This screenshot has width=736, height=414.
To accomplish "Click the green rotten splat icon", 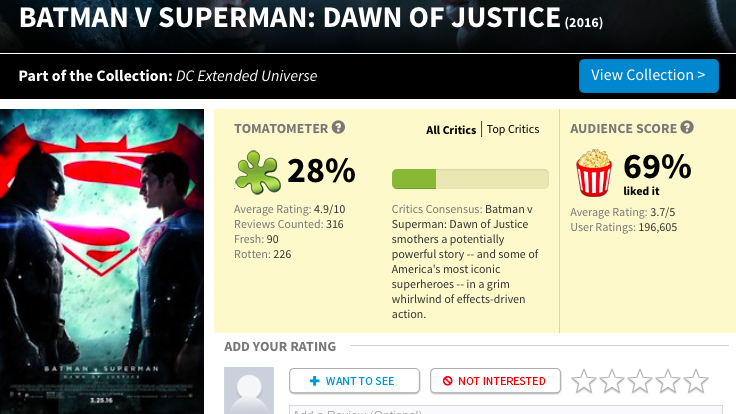I will [x=257, y=172].
